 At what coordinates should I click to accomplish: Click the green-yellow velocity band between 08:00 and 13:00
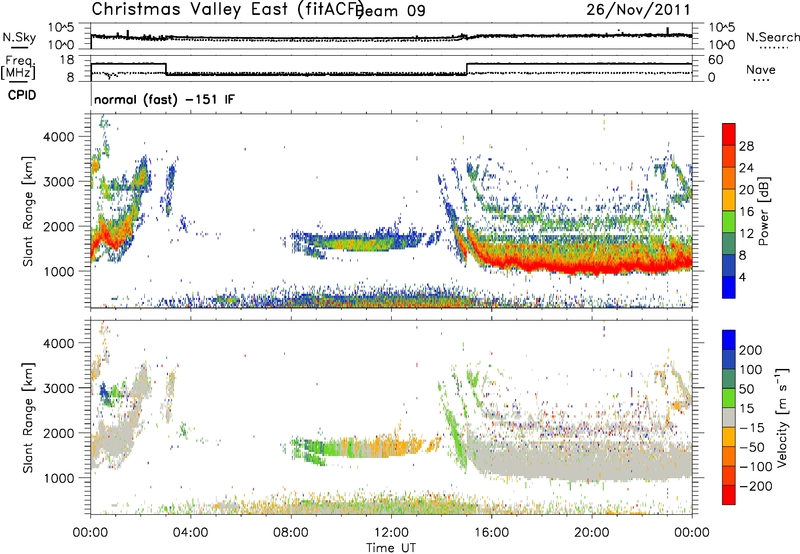point(357,448)
